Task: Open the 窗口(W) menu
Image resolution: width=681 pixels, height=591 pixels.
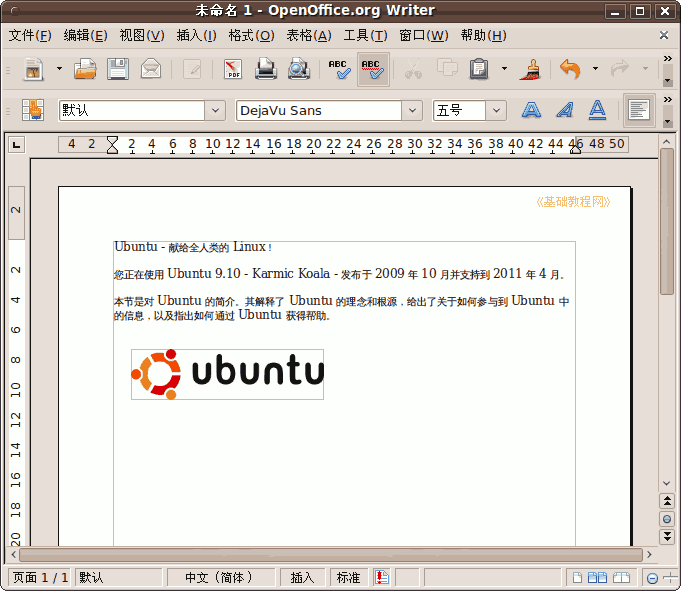Action: click(x=423, y=36)
